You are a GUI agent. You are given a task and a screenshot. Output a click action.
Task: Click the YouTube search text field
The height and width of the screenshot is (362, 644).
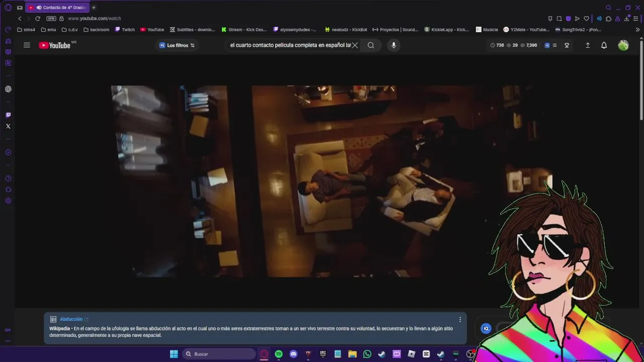(x=290, y=45)
